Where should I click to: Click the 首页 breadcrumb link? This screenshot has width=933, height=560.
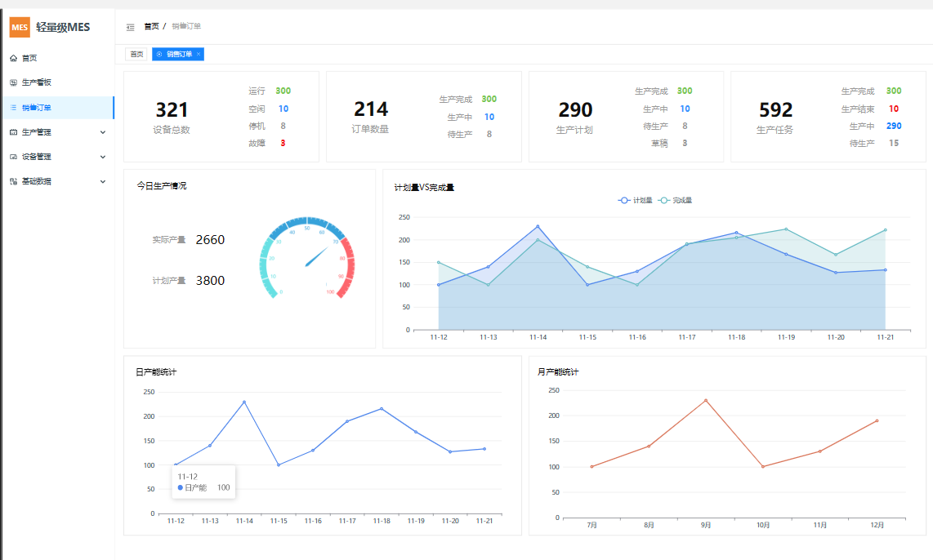click(x=151, y=26)
